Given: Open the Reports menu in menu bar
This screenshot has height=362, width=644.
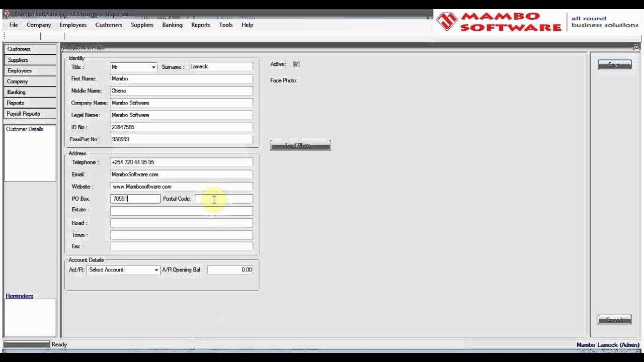Looking at the screenshot, I should click(x=200, y=25).
